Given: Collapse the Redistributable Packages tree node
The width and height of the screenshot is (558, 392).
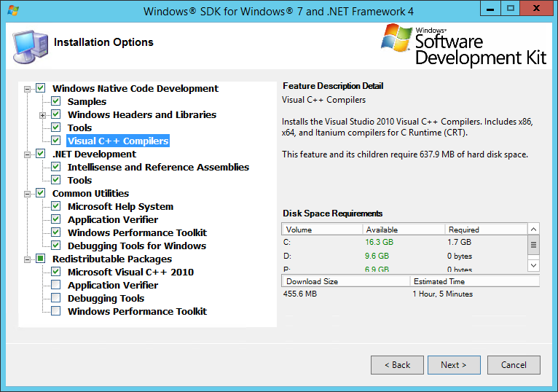Looking at the screenshot, I should (x=28, y=259).
